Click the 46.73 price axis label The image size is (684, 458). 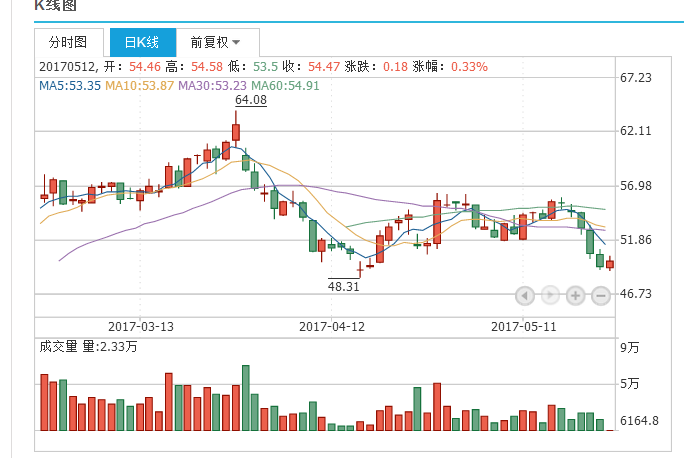pyautogui.click(x=636, y=294)
